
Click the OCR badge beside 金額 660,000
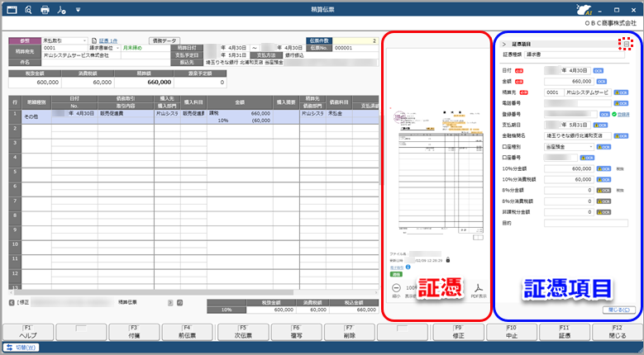[601, 82]
